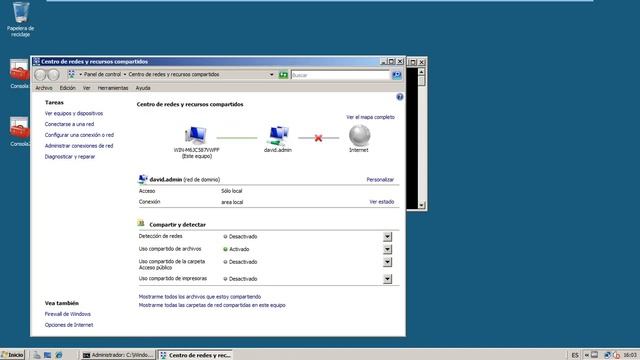Click the red security alert tray icon
640x360 pixels.
[616, 355]
